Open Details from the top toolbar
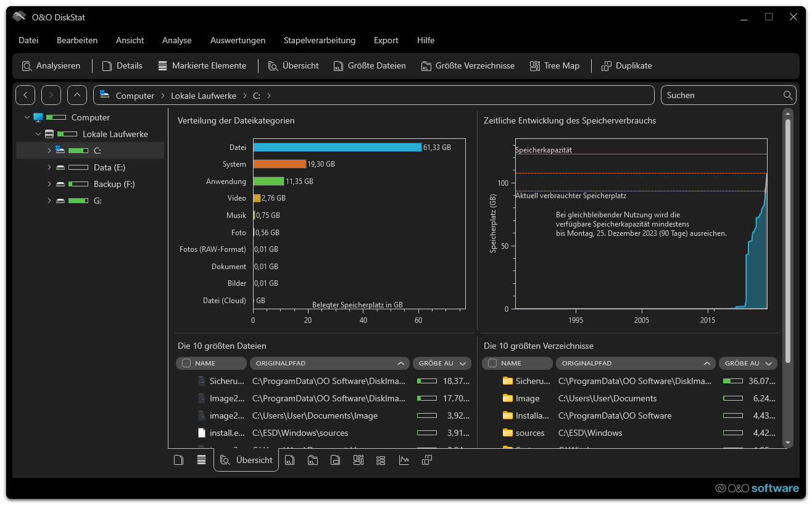This screenshot has width=812, height=505. pyautogui.click(x=122, y=65)
